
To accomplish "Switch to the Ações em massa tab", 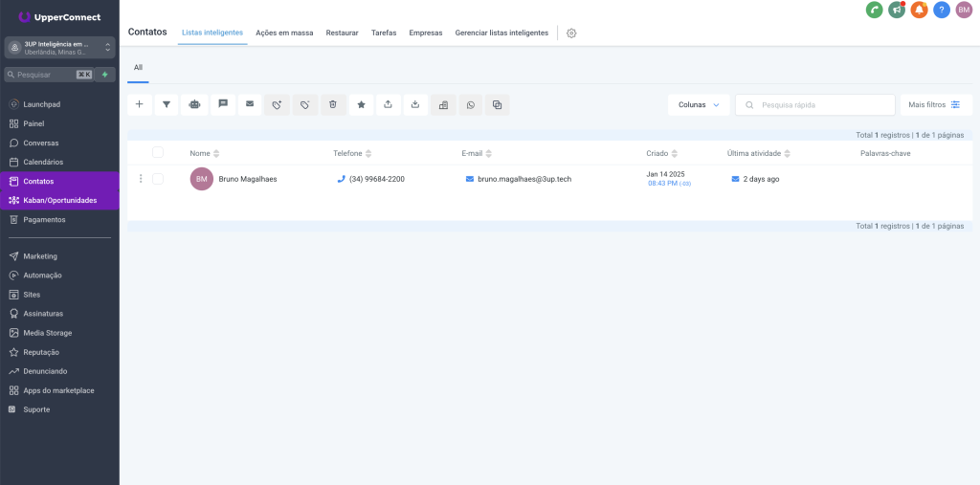I will pyautogui.click(x=284, y=33).
